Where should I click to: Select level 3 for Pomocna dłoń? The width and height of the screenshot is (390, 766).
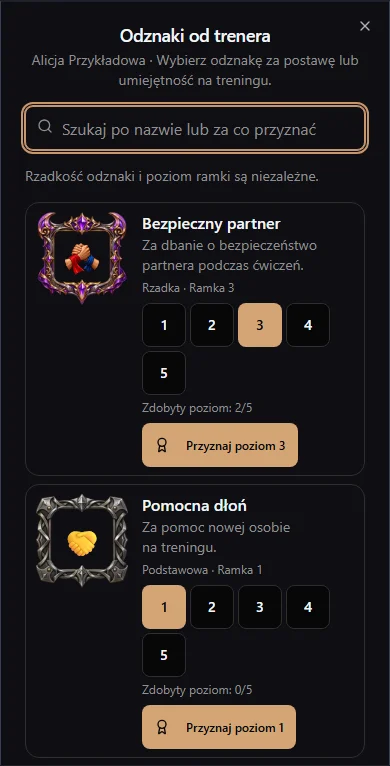pos(260,607)
